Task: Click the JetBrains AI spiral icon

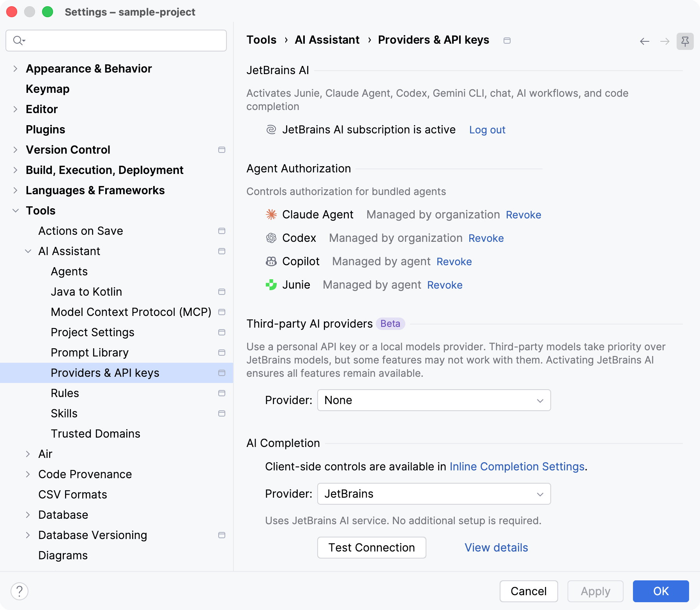Action: pyautogui.click(x=271, y=129)
